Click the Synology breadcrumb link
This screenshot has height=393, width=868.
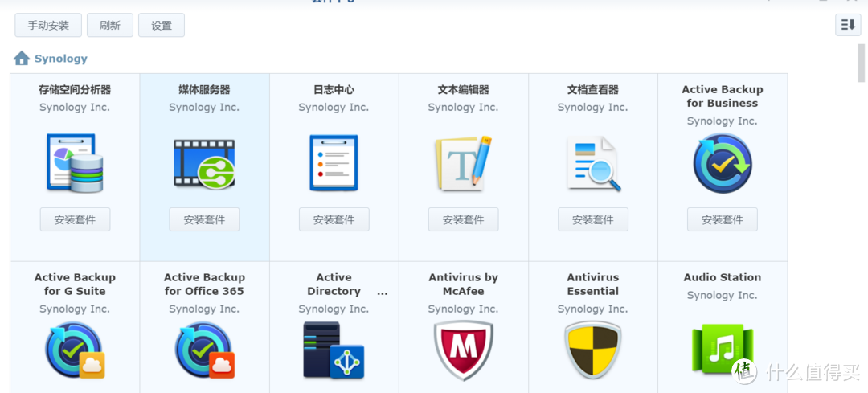pyautogui.click(x=61, y=59)
